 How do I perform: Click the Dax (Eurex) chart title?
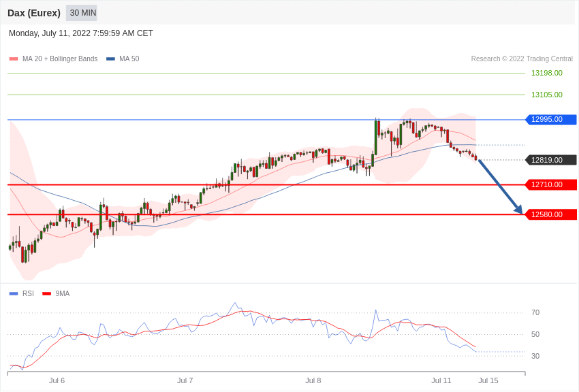(x=34, y=13)
